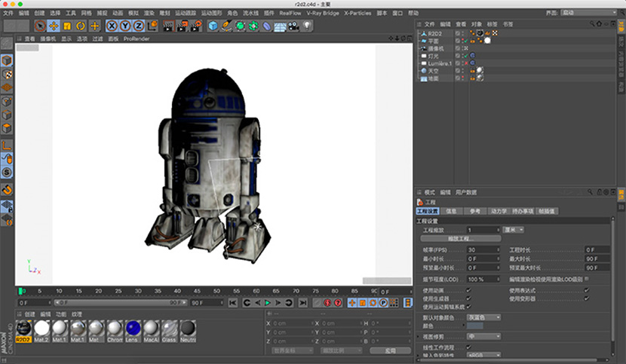Open the sRGB input color profile dropdown

click(x=483, y=354)
